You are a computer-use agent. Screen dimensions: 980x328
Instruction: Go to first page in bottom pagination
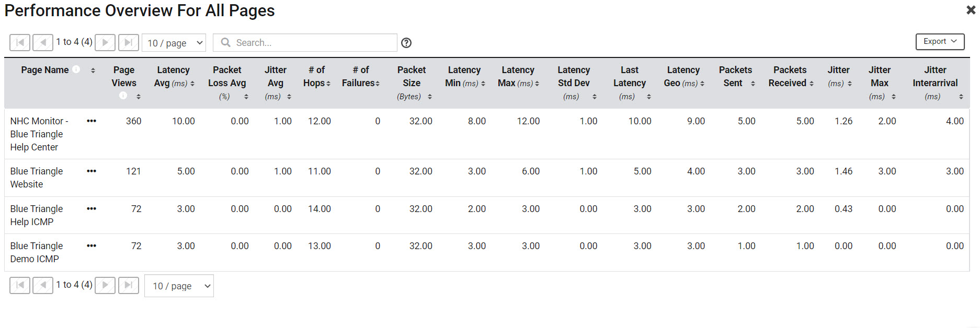[20, 285]
